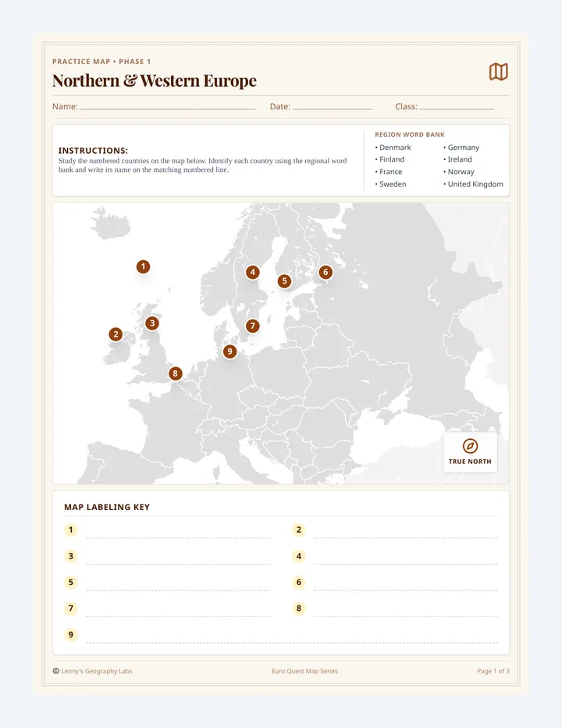Click answer line 9 in labeling key
Screen dimensions: 562x728
tap(292, 636)
